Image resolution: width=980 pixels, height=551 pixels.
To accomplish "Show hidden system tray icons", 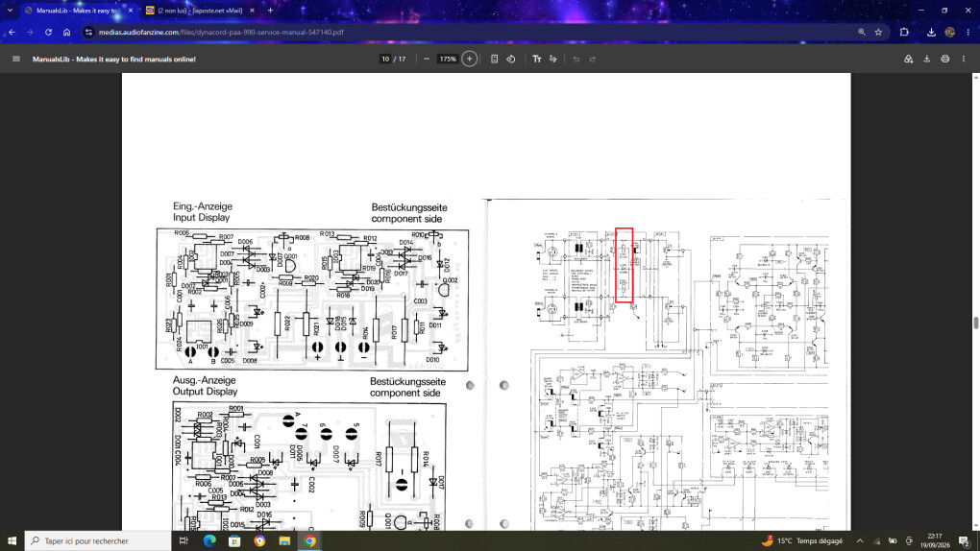I will tap(860, 541).
